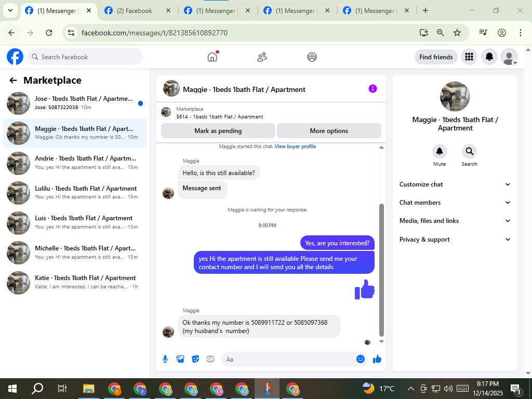The image size is (532, 399).
Task: Expand Chat members section
Action: point(455,203)
